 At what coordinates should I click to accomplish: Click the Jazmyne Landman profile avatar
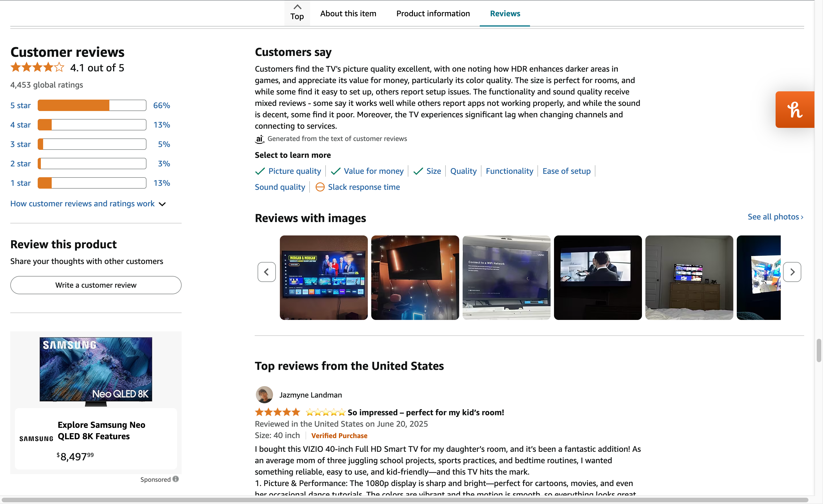264,395
